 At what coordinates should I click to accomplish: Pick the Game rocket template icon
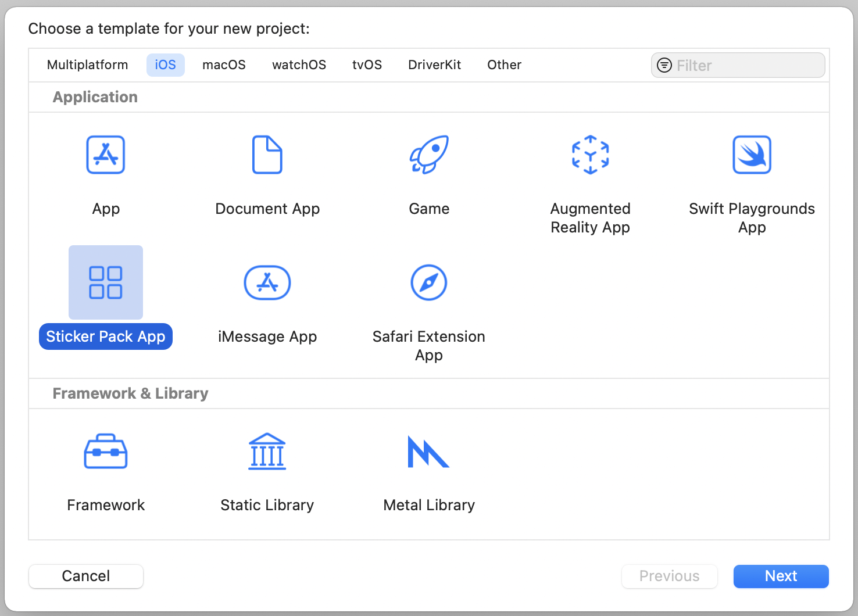pyautogui.click(x=429, y=155)
